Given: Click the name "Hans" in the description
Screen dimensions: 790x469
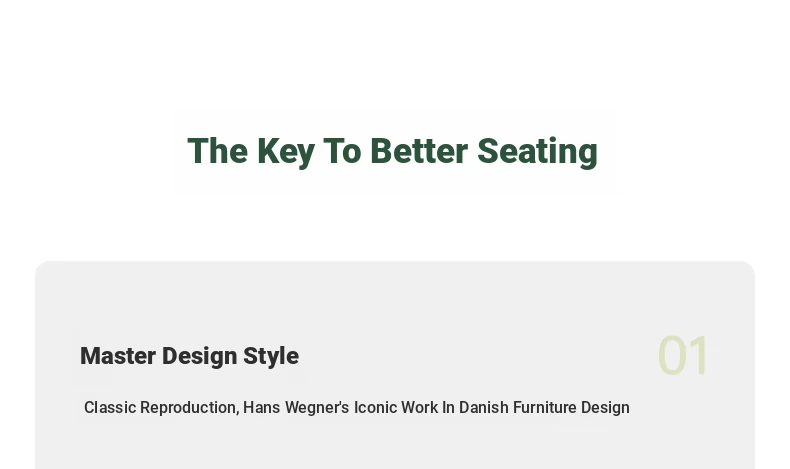Looking at the screenshot, I should [261, 407].
